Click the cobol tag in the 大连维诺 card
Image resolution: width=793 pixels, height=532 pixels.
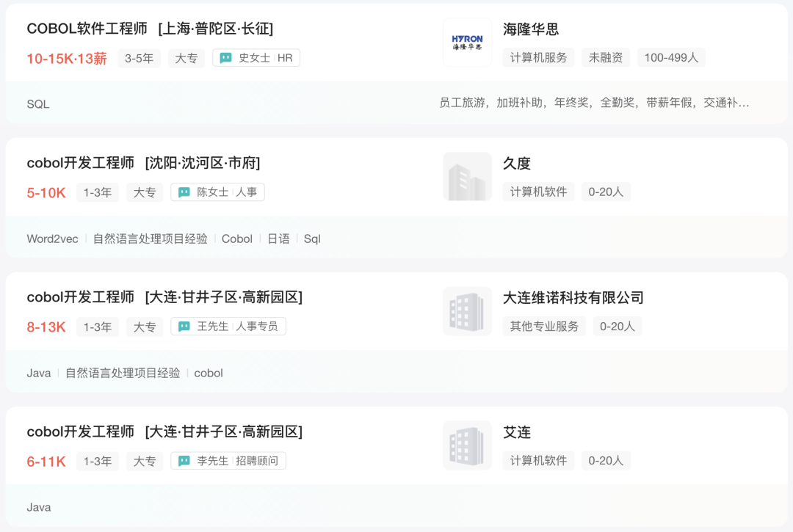tap(209, 374)
